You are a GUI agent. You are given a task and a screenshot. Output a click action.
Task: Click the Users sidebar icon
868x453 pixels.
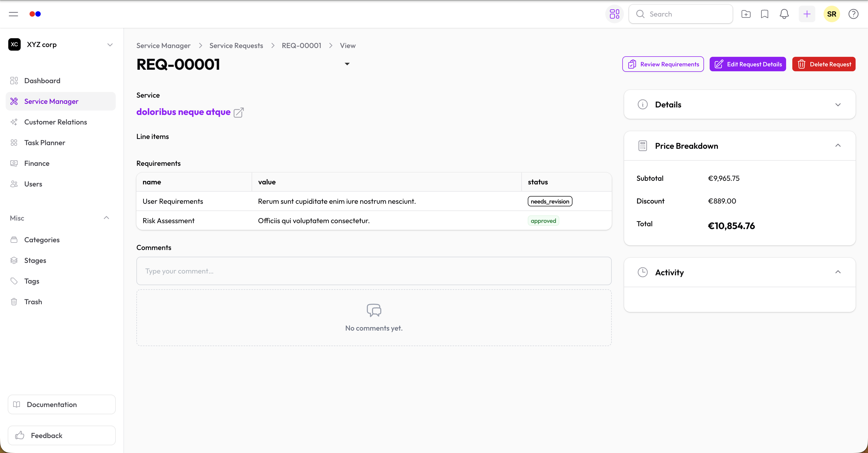14,184
